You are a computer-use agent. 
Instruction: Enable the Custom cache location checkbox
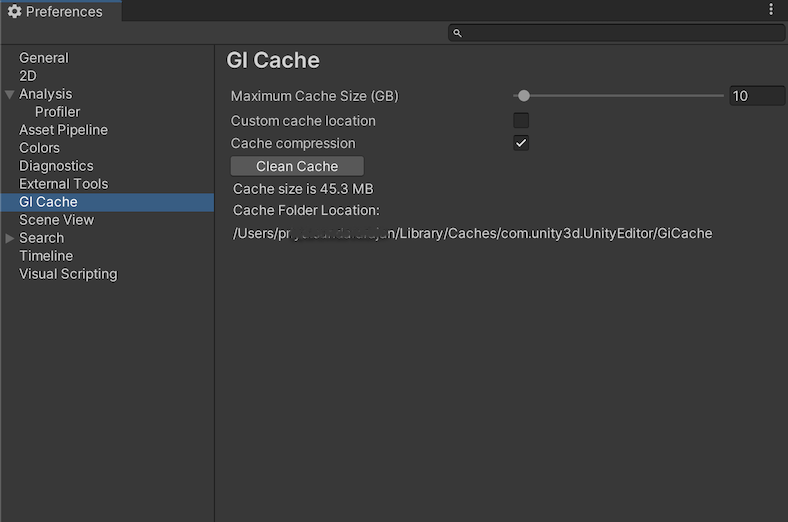(x=521, y=121)
